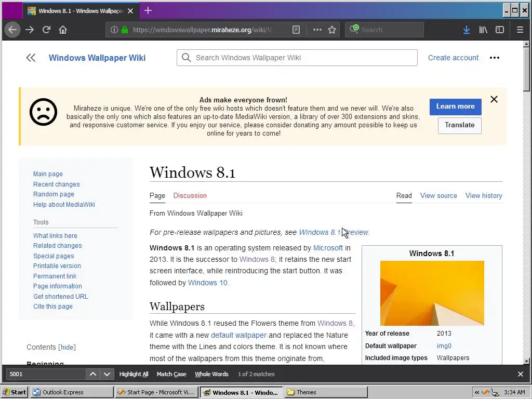The height and width of the screenshot is (399, 532).
Task: Go back with the browser back arrow
Action: (x=12, y=30)
